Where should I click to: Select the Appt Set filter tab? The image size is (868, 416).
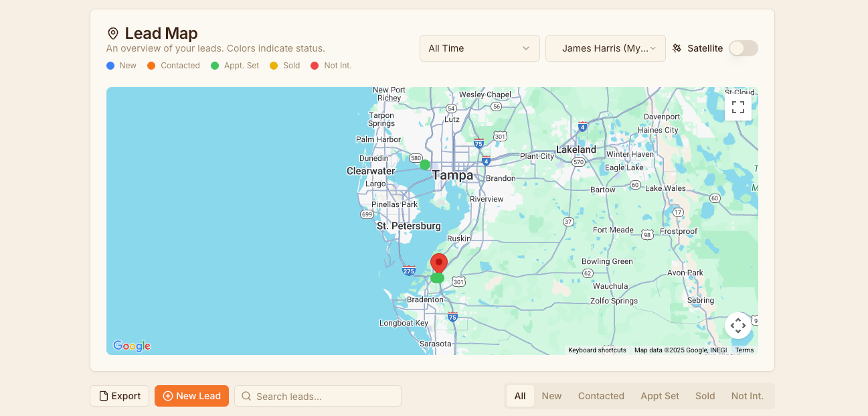click(659, 396)
